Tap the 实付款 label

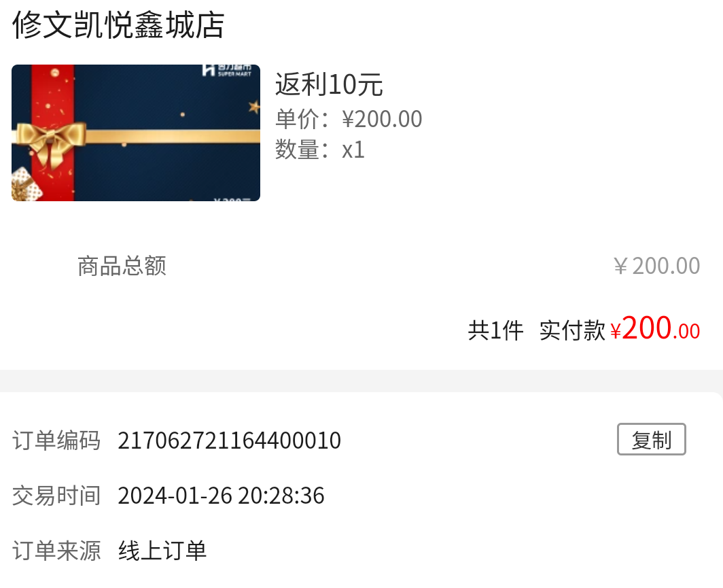572,330
